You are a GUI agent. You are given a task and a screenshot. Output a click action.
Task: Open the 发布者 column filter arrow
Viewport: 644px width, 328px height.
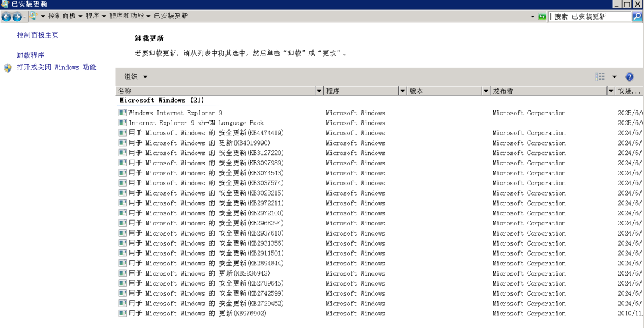(x=611, y=91)
